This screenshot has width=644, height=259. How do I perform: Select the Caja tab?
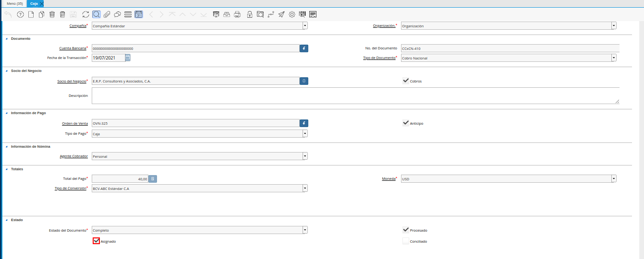coord(34,3)
